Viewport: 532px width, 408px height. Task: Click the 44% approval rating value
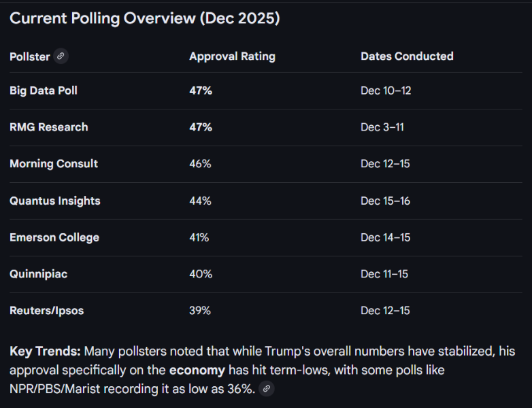tap(200, 201)
